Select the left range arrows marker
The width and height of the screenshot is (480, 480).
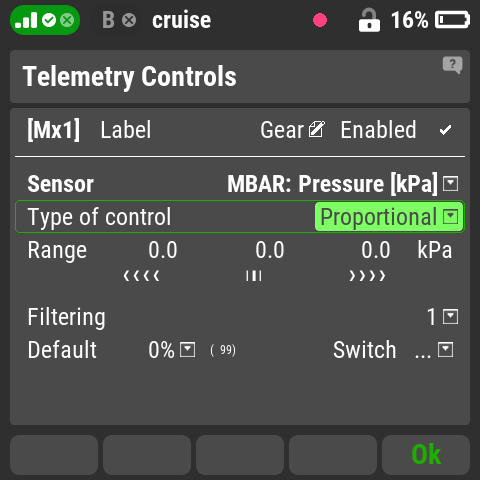pos(141,276)
